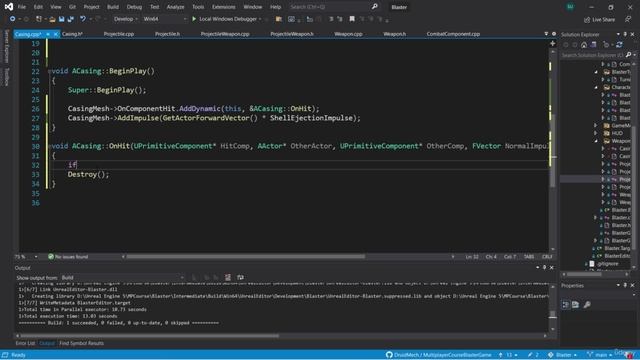Open the Win64 platform dropdown
Image resolution: width=640 pixels, height=360 pixels.
(x=165, y=19)
